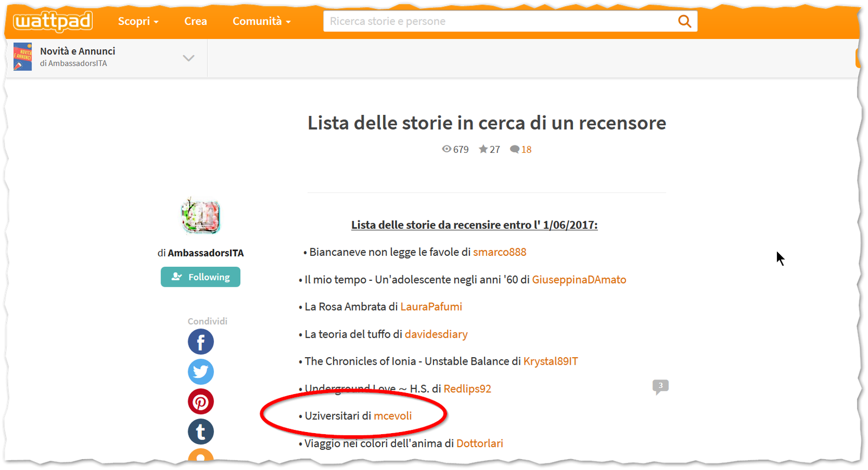This screenshot has width=868, height=470.
Task: Open GiuseppinaDAmato profile link
Action: [x=579, y=280]
